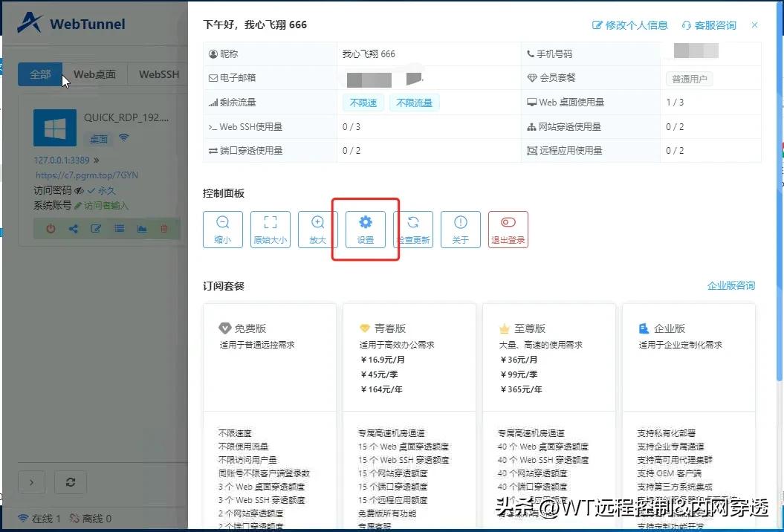Viewport: 784px width, 532px height.
Task: Select the 全部 tab
Action: tap(40, 74)
